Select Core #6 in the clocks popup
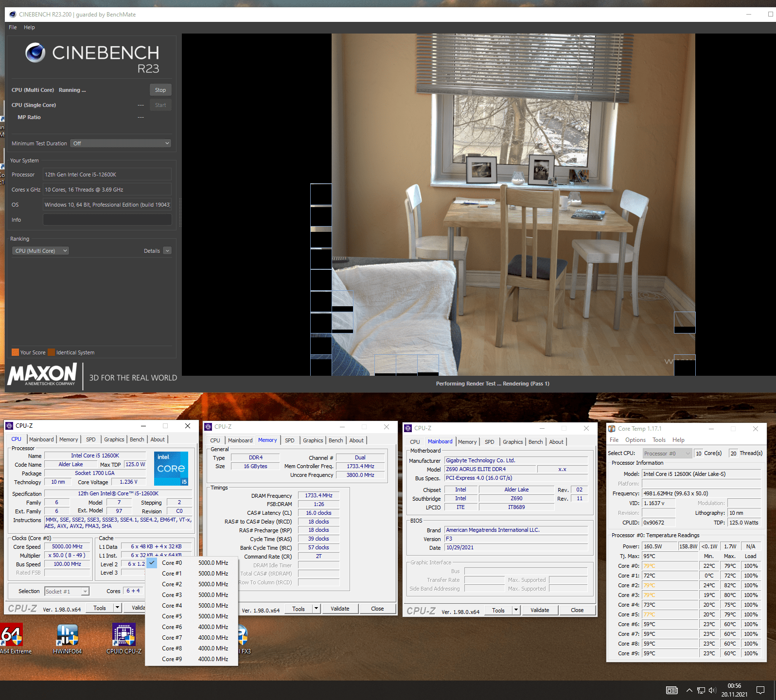Image resolution: width=776 pixels, height=700 pixels. (192, 627)
